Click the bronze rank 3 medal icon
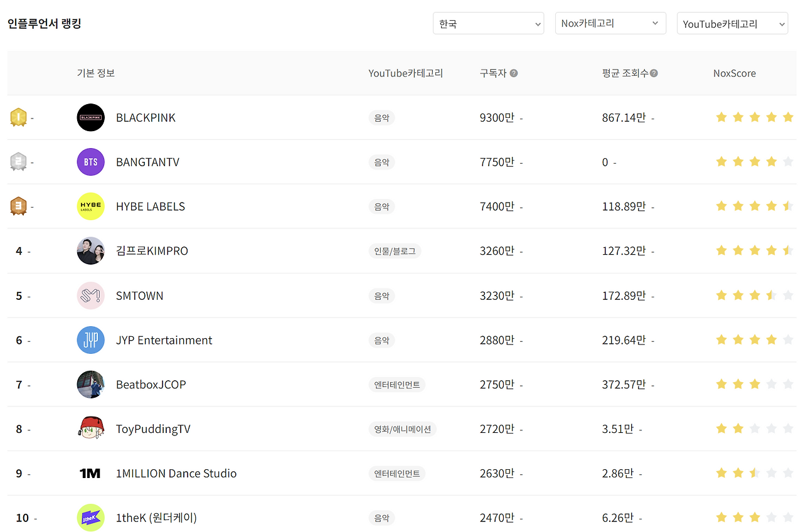803x532 pixels. (18, 206)
